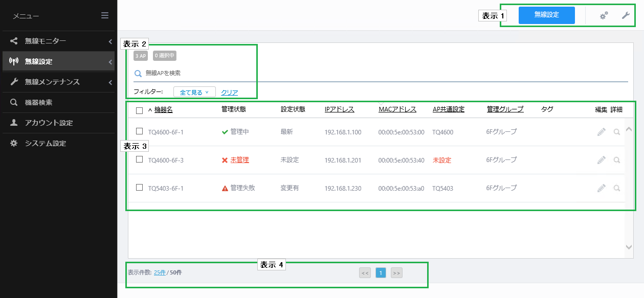
Task: Click scrollbar up arrow in device table
Action: point(629,129)
